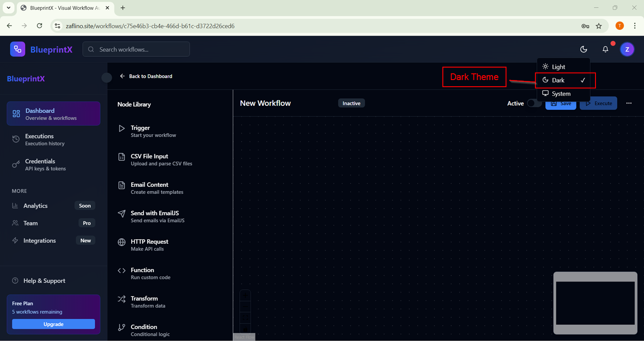This screenshot has width=644, height=341.
Task: Click '5 workflows remaining' text
Action: pos(37,312)
